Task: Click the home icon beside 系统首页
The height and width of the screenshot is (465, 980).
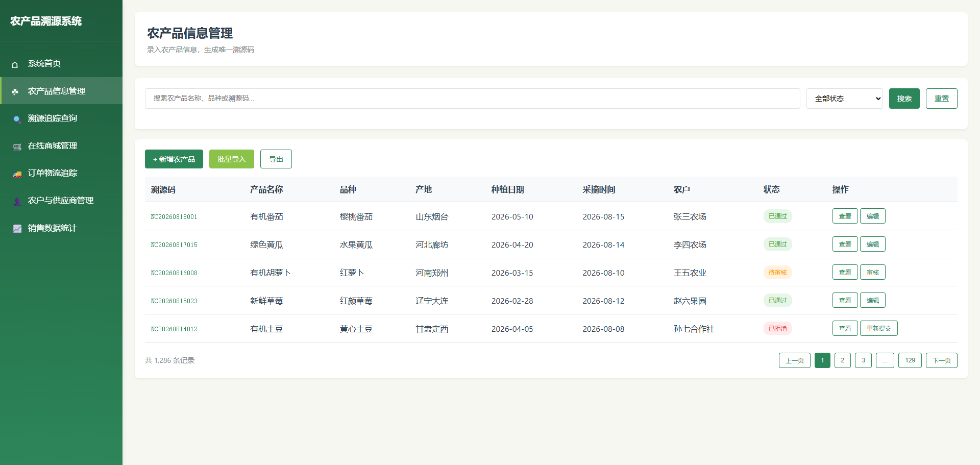Action: coord(15,64)
